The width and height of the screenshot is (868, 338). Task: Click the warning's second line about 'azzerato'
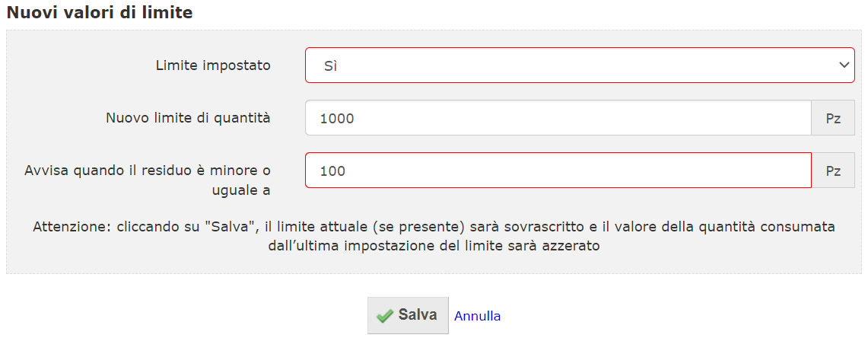[434, 246]
